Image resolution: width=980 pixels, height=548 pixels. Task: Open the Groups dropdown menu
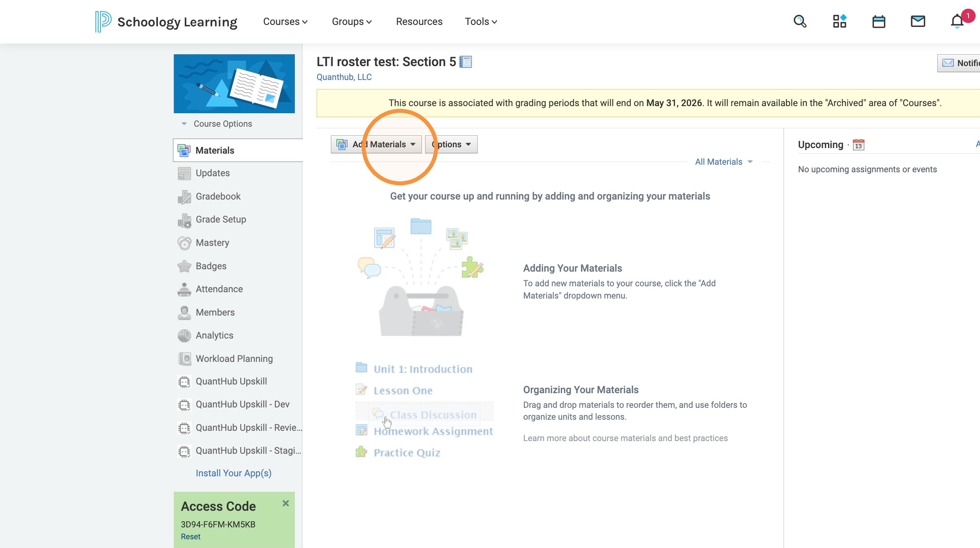pos(352,21)
